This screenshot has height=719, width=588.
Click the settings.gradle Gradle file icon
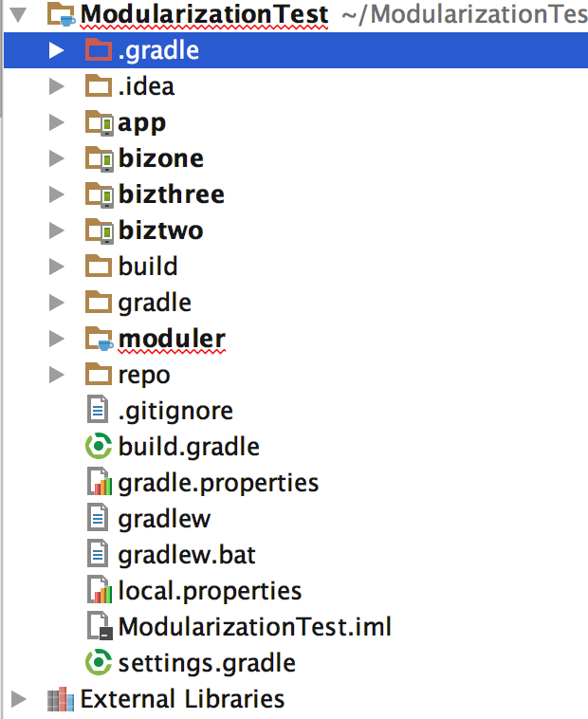coord(99,663)
